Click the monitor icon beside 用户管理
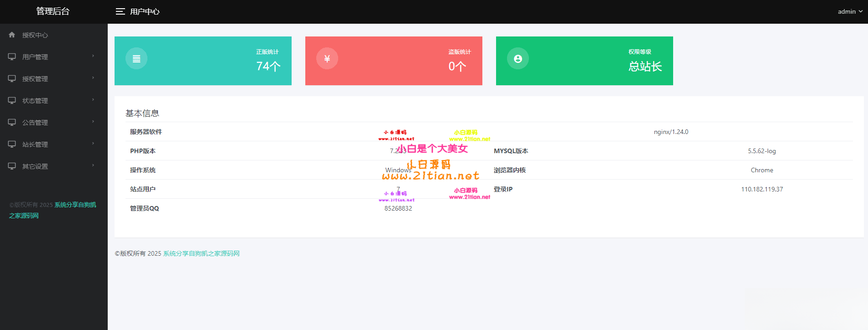This screenshot has height=330, width=868. (x=12, y=57)
